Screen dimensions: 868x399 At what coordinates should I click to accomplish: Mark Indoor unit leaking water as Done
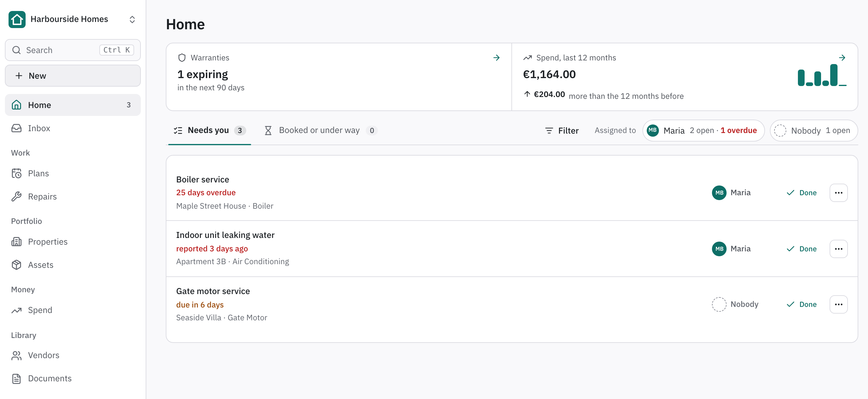[x=802, y=249]
